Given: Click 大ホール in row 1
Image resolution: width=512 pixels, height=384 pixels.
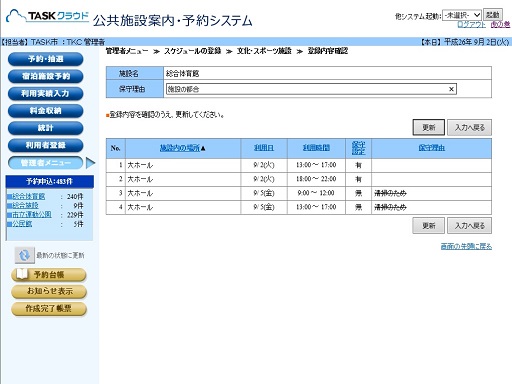Looking at the screenshot, I should point(140,165).
